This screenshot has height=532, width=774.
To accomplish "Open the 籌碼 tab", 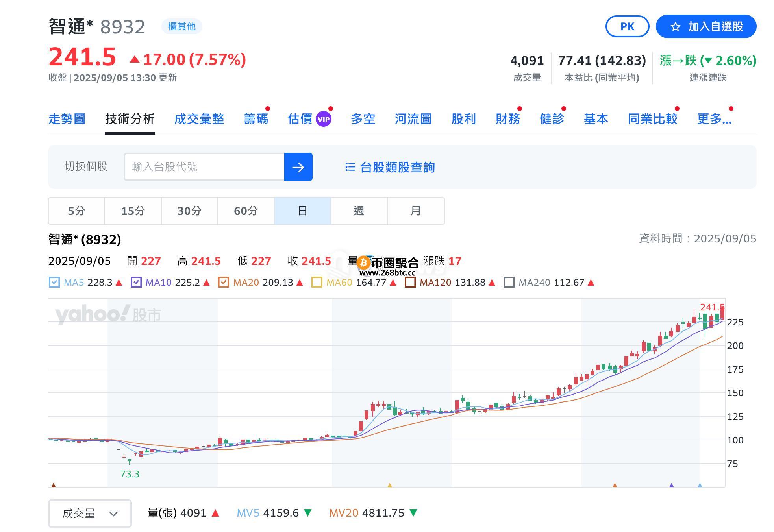I will [256, 118].
